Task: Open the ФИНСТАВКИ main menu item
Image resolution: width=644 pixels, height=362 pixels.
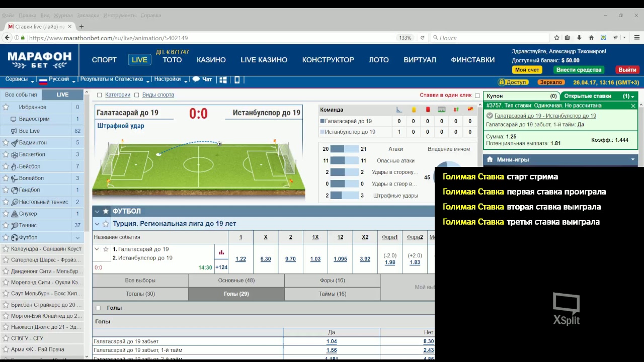Action: pos(473,60)
